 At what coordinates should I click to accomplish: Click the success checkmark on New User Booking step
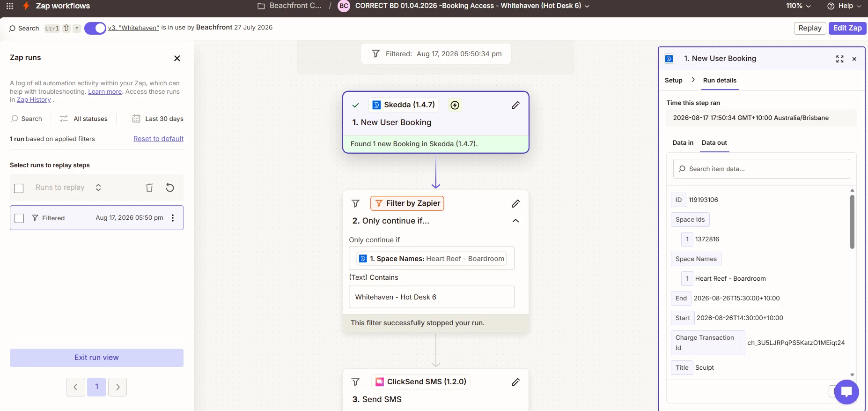356,105
